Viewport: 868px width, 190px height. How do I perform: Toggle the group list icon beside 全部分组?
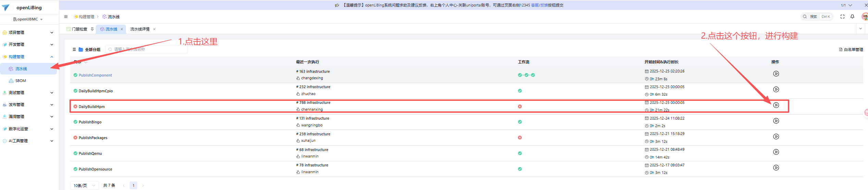(74, 50)
